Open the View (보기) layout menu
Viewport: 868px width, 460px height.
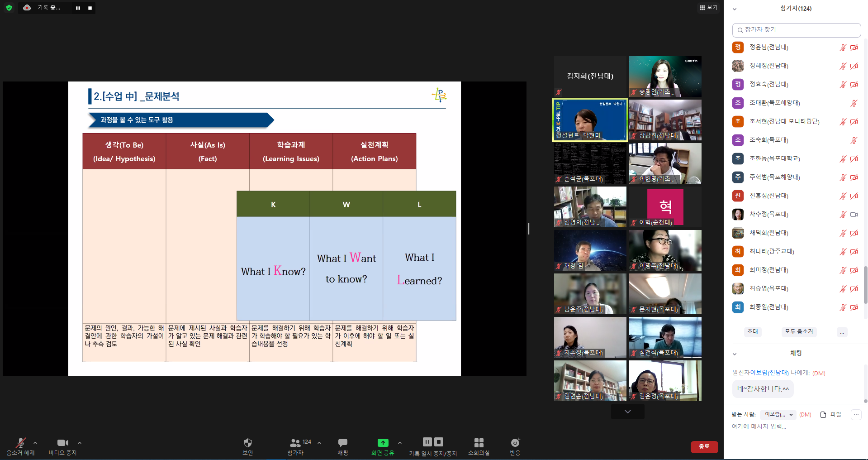(708, 8)
